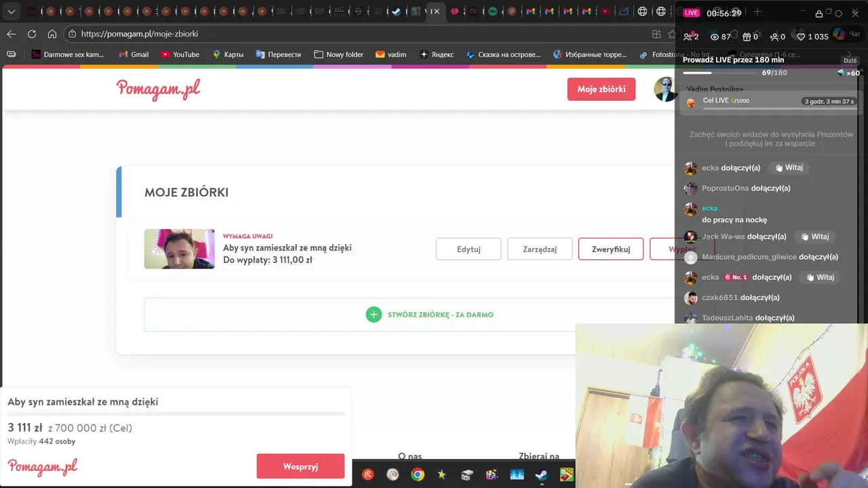Open czak6851 chat profile
The width and height of the screenshot is (868, 488).
pyautogui.click(x=720, y=298)
